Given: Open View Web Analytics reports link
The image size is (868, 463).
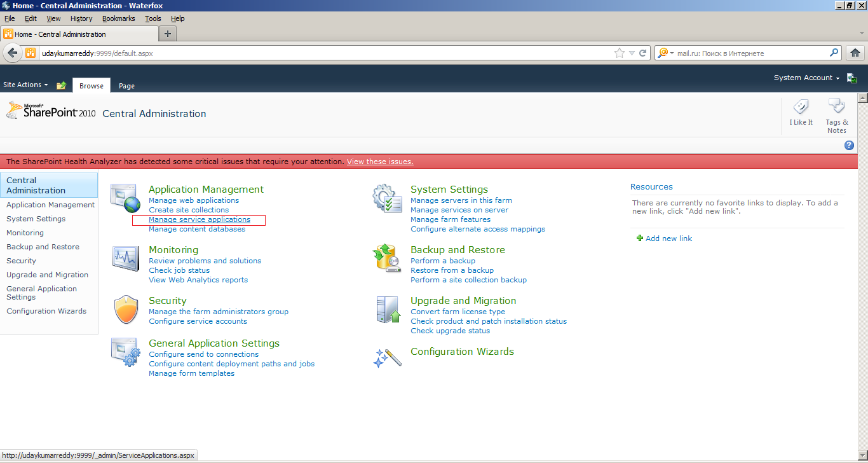Looking at the screenshot, I should point(198,280).
